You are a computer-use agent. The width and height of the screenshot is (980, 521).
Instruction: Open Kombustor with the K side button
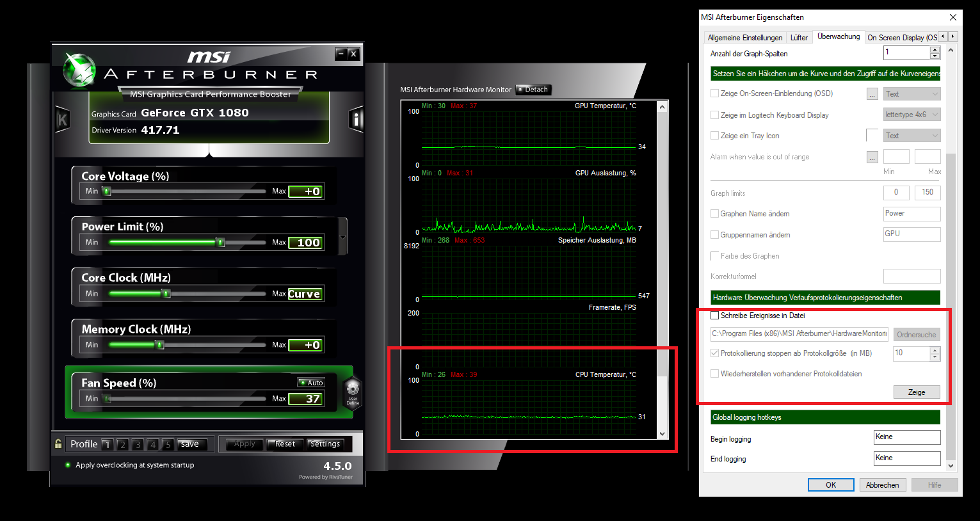[x=62, y=119]
